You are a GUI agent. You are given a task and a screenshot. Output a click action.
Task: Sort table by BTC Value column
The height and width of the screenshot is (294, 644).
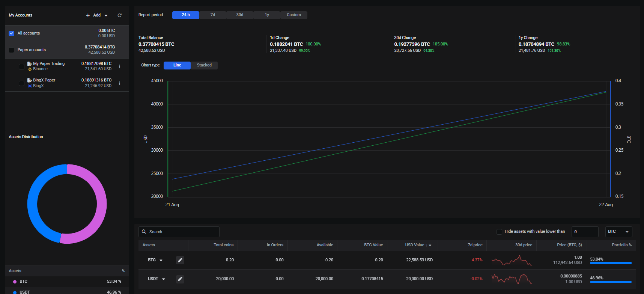click(x=373, y=245)
